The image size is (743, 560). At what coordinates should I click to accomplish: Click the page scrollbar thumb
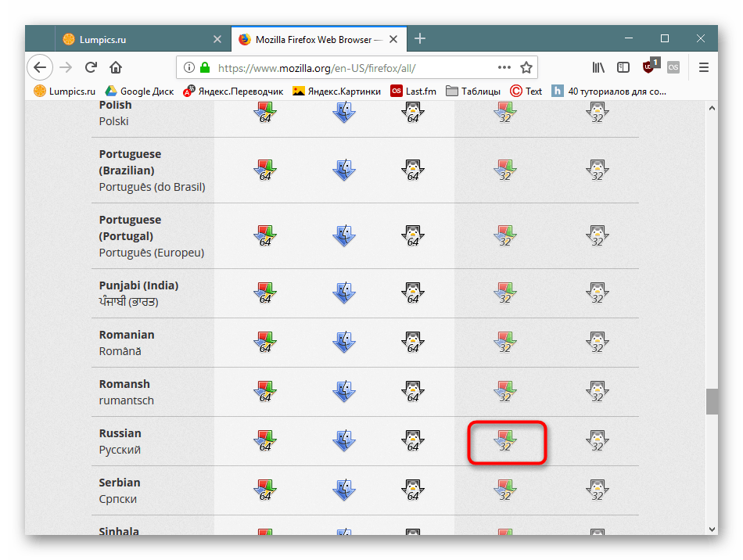coord(712,401)
